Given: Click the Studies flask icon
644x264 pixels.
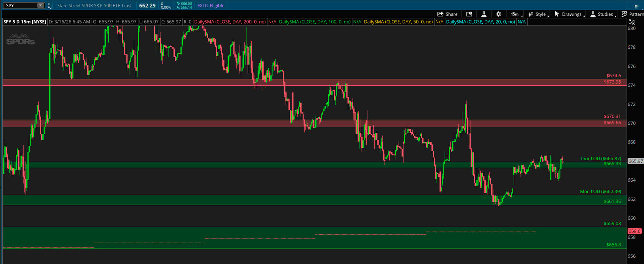Looking at the screenshot, I should [x=593, y=14].
